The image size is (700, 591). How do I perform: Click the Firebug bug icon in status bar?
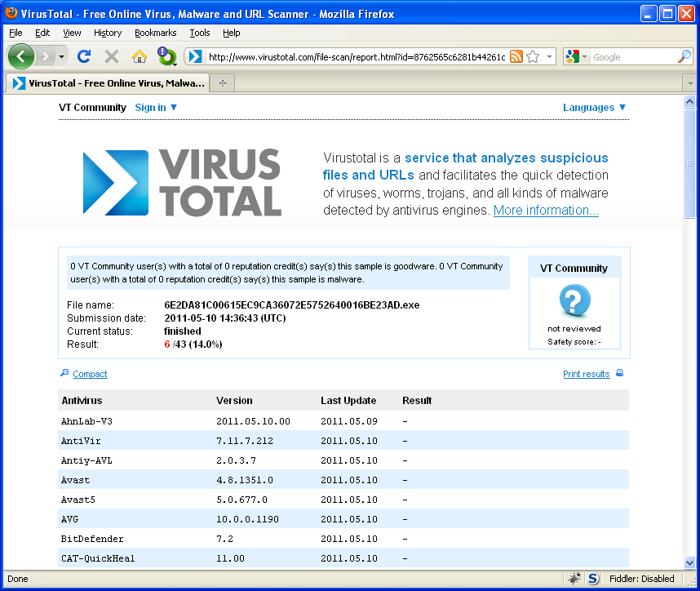(574, 579)
